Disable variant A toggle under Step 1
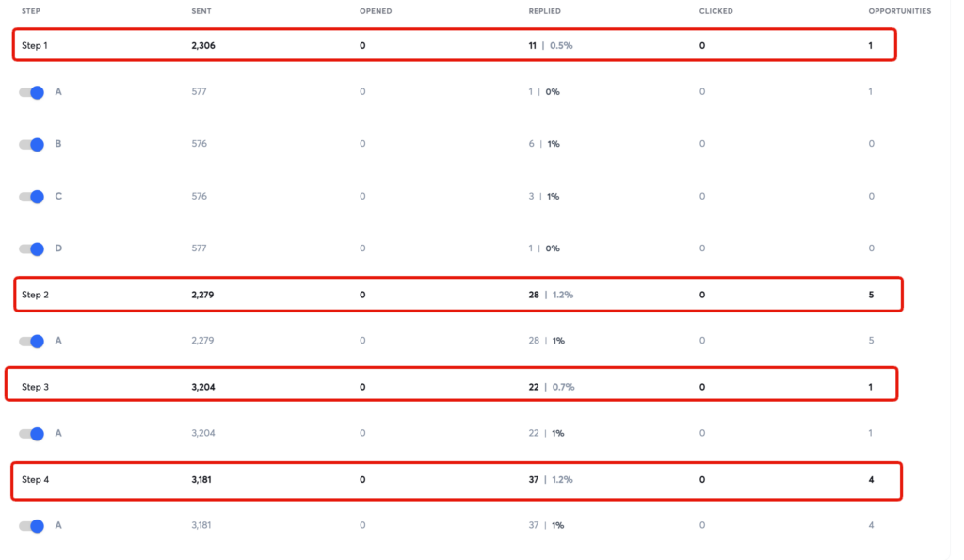 31,92
